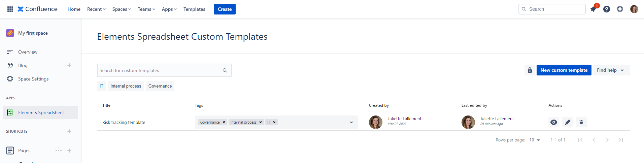Toggle the Governance tag filter

pyautogui.click(x=160, y=86)
